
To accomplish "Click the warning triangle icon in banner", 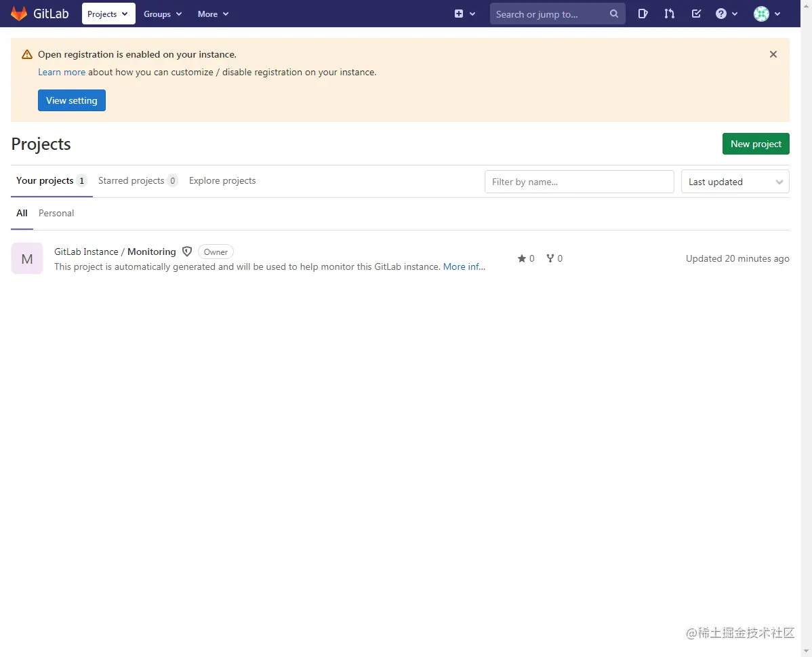I will [x=27, y=54].
